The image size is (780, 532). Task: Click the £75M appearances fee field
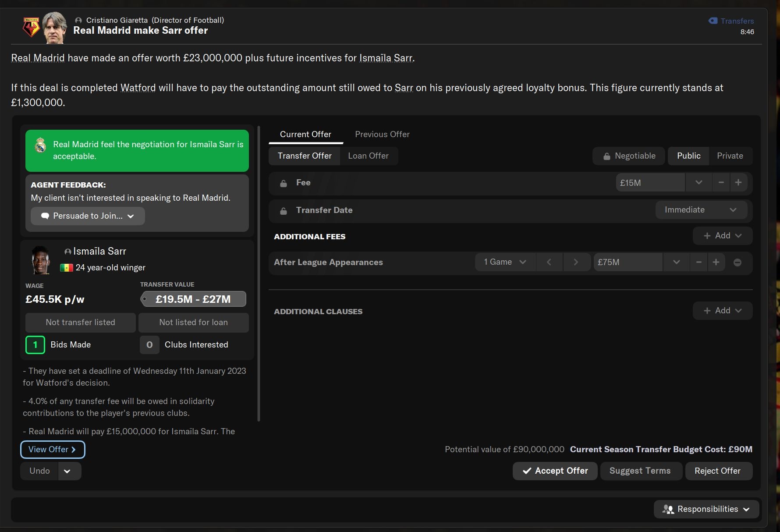[x=628, y=262]
